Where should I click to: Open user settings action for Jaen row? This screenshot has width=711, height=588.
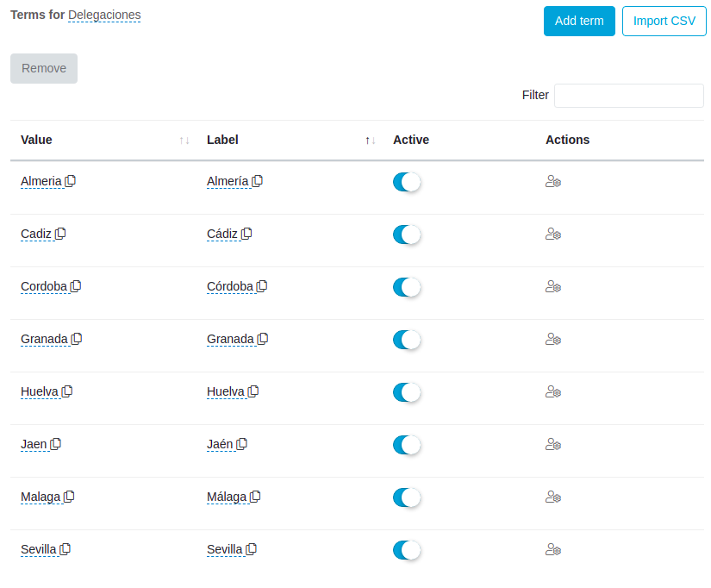[x=553, y=445]
